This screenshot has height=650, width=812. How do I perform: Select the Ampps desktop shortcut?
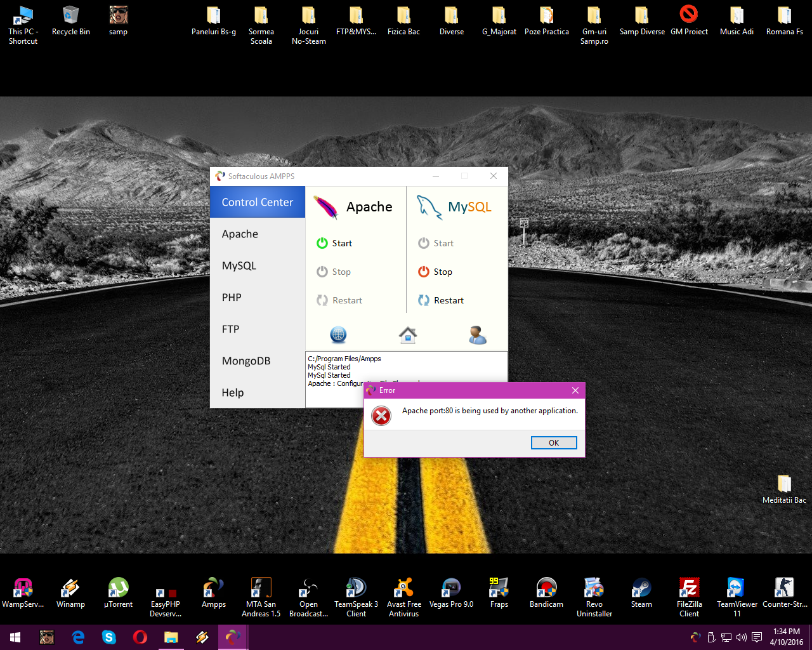coord(214,593)
